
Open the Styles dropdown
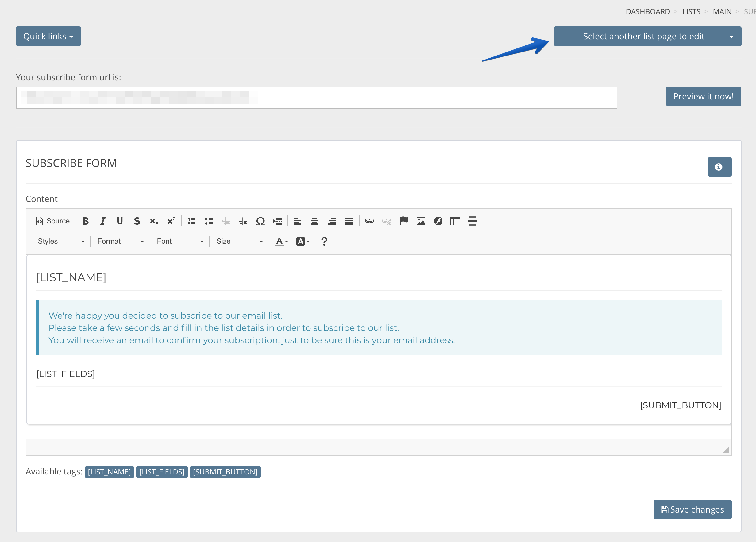(x=60, y=241)
